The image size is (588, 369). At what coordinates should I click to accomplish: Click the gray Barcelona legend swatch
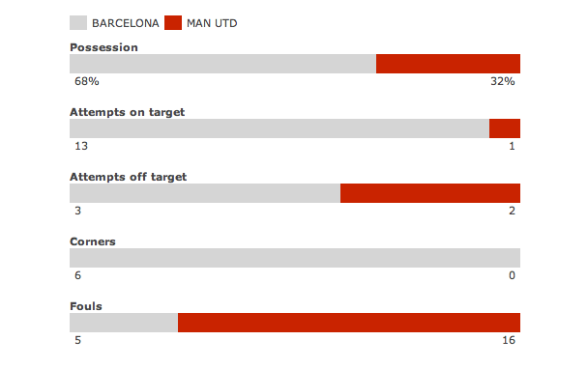coord(78,23)
